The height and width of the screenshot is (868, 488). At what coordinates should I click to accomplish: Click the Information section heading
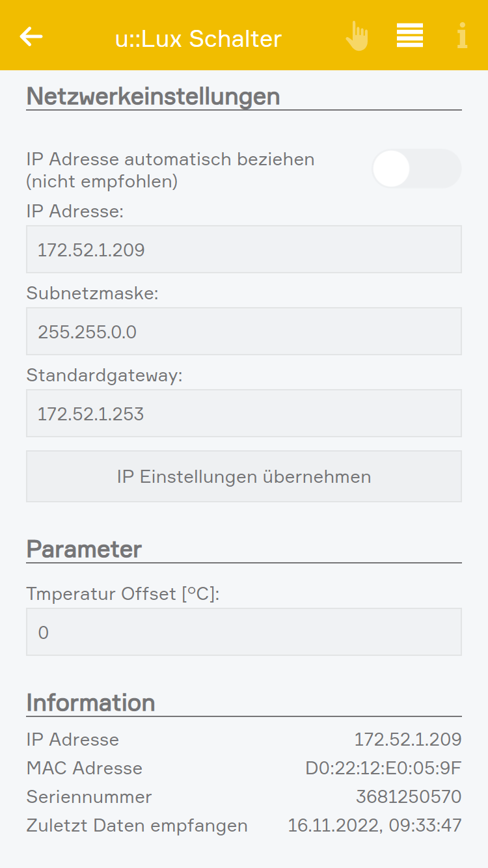pyautogui.click(x=90, y=703)
